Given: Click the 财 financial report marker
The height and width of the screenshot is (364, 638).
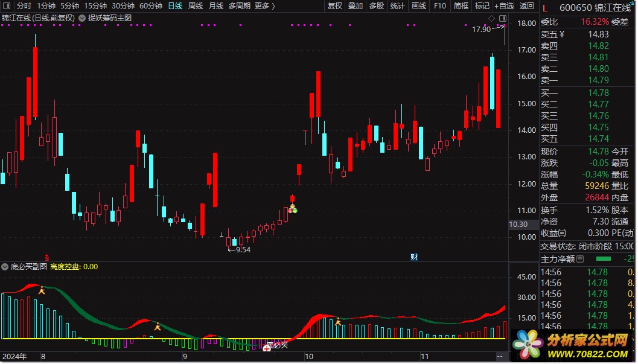Looking at the screenshot, I should tap(414, 257).
